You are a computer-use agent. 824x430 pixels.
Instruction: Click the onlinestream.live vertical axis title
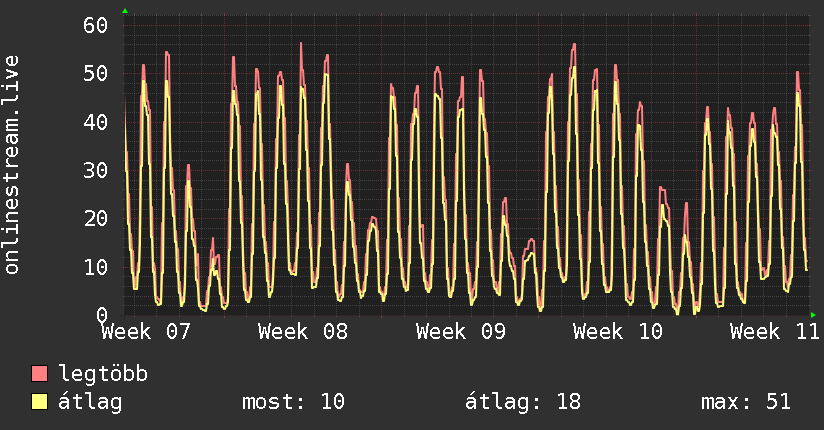point(11,165)
